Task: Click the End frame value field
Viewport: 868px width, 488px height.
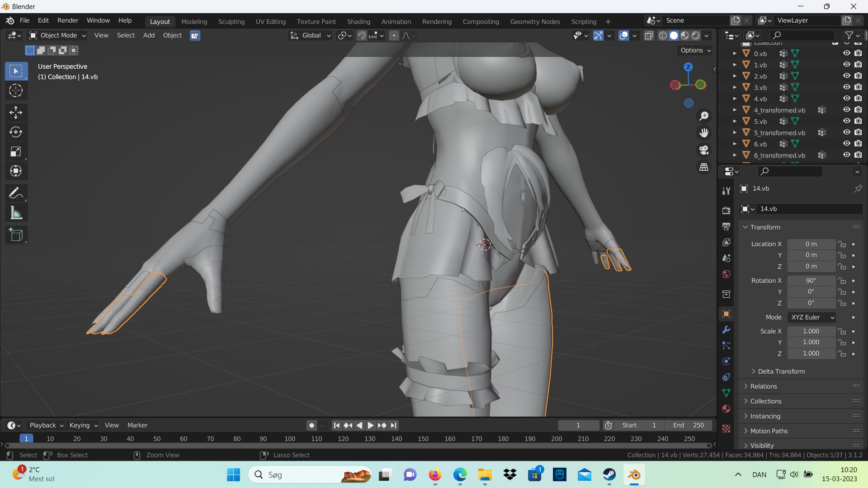Action: point(688,426)
